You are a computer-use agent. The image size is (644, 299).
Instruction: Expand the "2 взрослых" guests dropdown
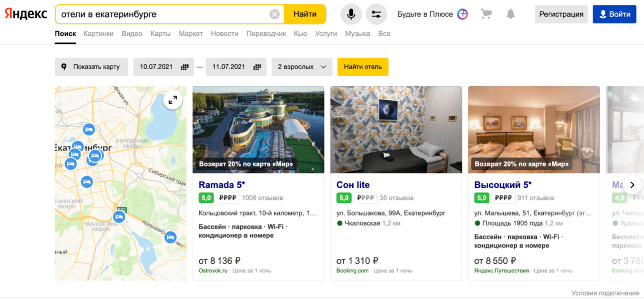pyautogui.click(x=302, y=67)
